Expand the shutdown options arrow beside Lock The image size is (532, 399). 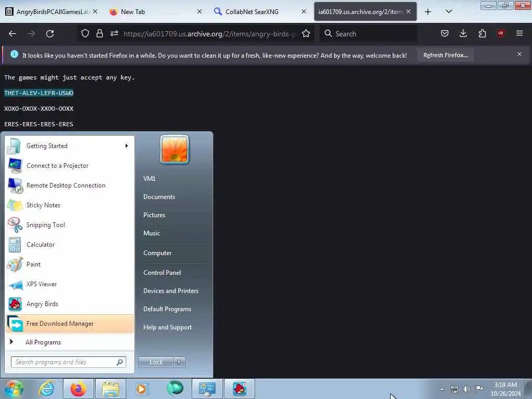[x=179, y=362]
